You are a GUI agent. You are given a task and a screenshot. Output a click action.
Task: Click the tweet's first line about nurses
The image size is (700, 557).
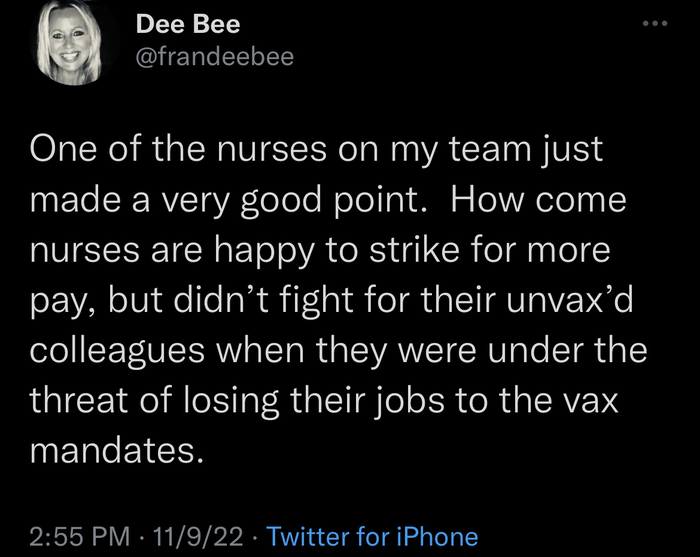click(x=317, y=150)
